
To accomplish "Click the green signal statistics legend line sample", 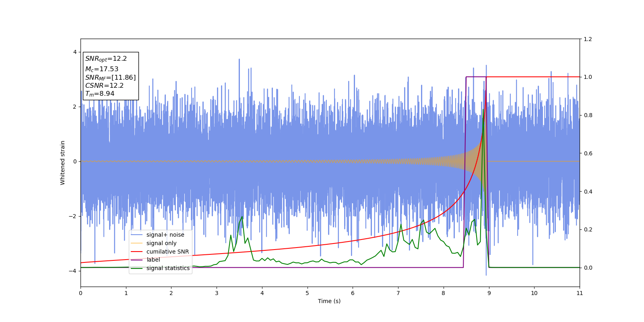I will click(x=137, y=268).
